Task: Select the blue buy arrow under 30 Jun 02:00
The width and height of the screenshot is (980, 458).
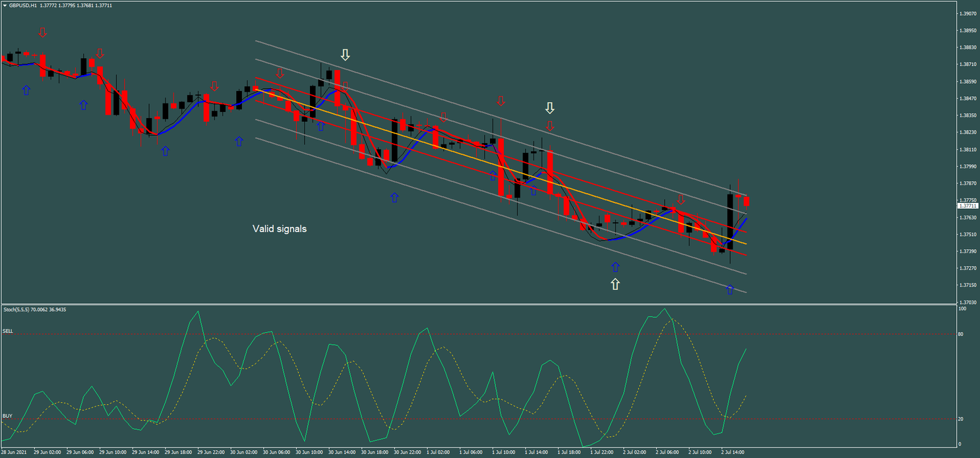Action: (238, 140)
